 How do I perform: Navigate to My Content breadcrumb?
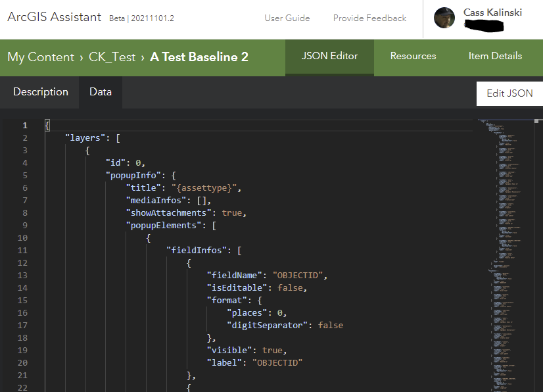click(41, 57)
